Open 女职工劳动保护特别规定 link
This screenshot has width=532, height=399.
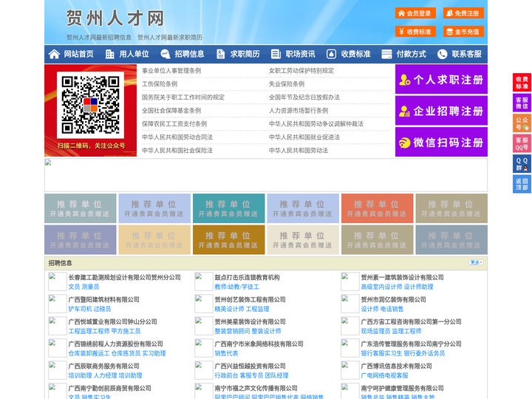click(301, 71)
